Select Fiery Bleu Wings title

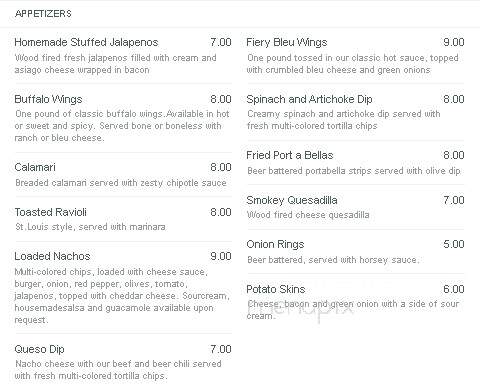point(287,42)
